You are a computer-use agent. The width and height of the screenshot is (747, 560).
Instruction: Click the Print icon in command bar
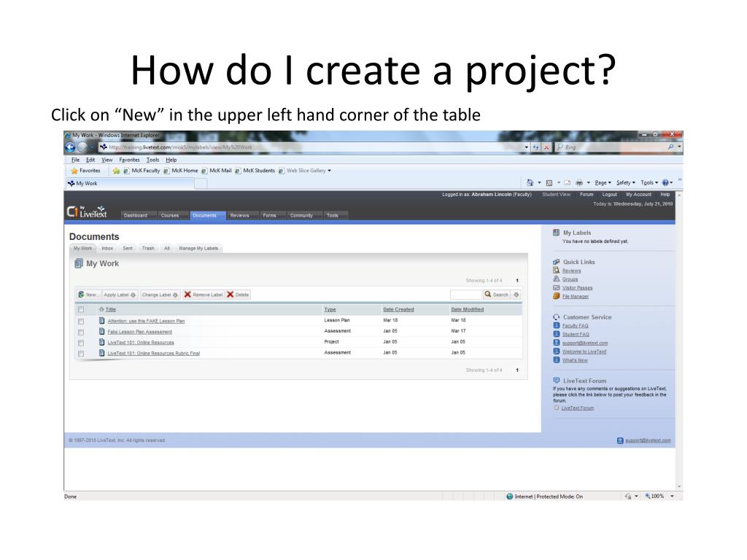579,182
